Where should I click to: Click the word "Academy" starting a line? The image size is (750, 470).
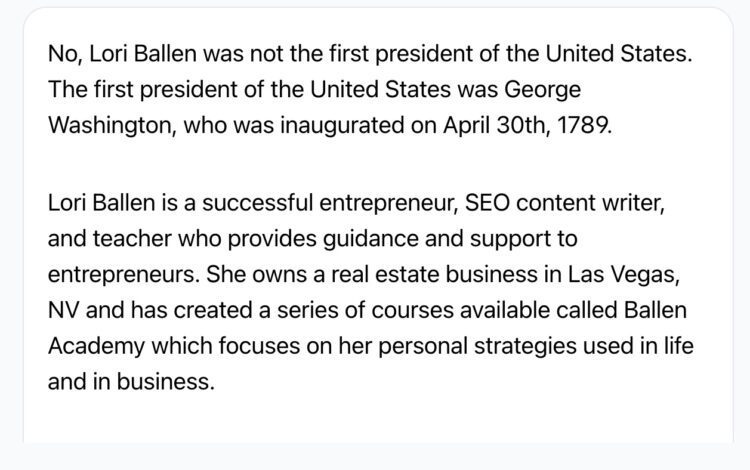click(x=96, y=347)
